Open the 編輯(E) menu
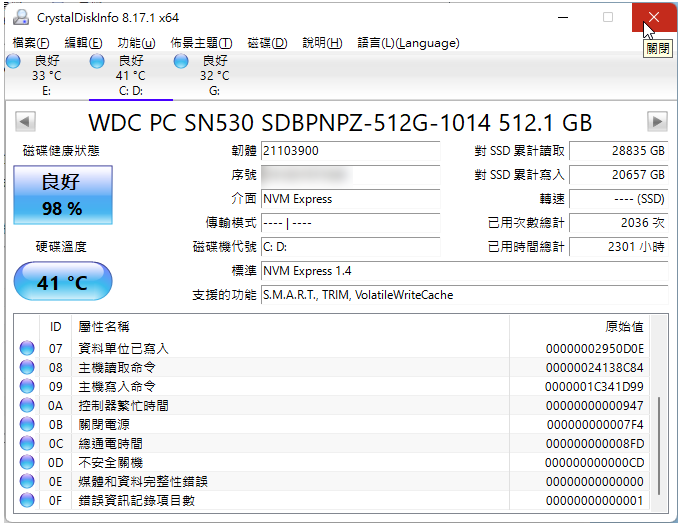Viewport: 682px width, 527px height. coord(83,43)
